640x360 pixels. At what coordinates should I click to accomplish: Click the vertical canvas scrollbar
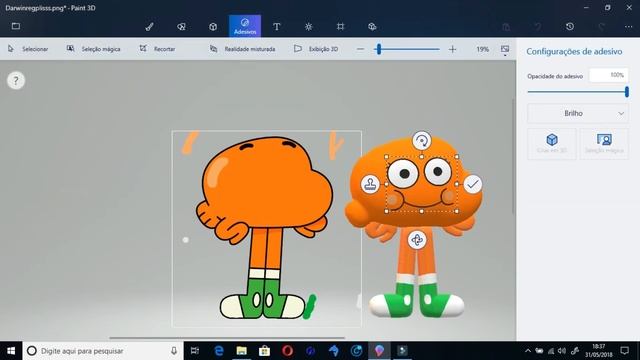click(513, 156)
